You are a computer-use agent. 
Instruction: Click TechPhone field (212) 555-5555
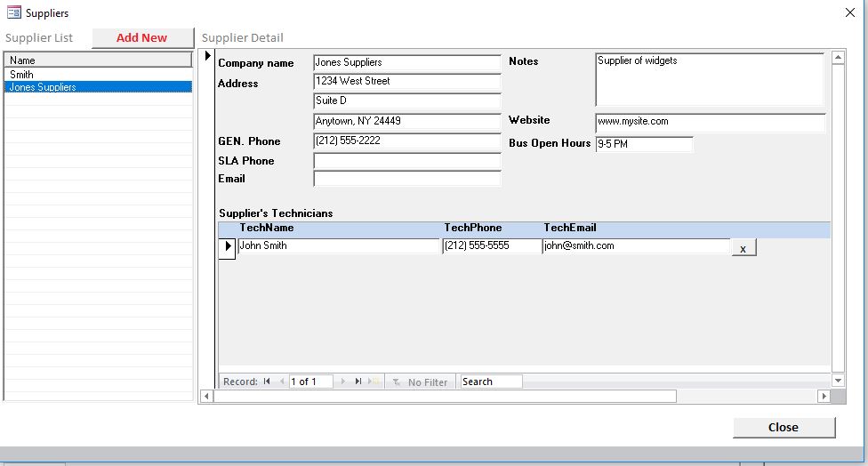point(492,246)
